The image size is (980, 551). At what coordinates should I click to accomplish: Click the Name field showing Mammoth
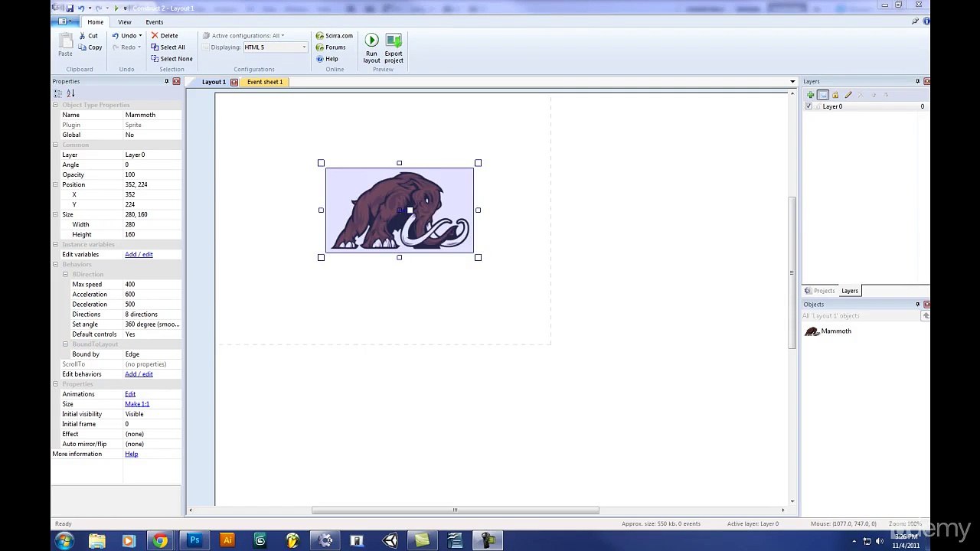point(152,115)
